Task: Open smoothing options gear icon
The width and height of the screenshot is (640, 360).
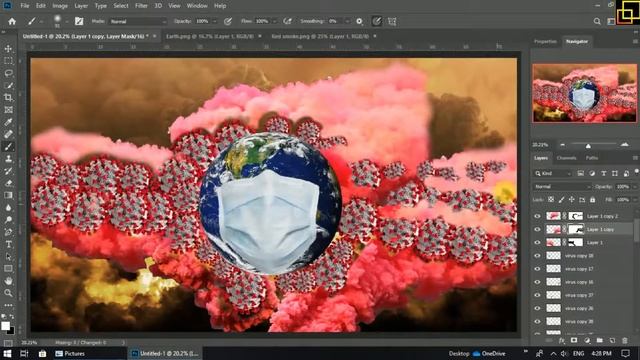Action: click(359, 21)
